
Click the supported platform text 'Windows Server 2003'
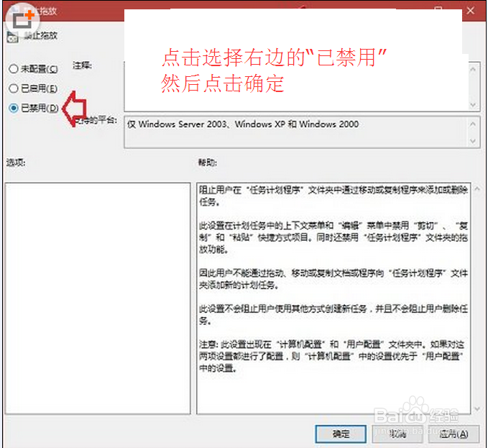tap(183, 124)
